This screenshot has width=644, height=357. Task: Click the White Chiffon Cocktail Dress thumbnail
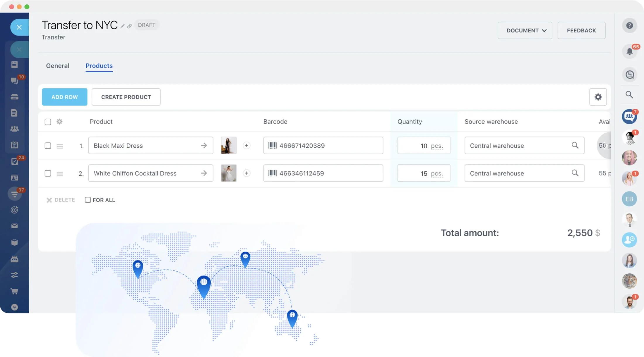click(x=229, y=173)
